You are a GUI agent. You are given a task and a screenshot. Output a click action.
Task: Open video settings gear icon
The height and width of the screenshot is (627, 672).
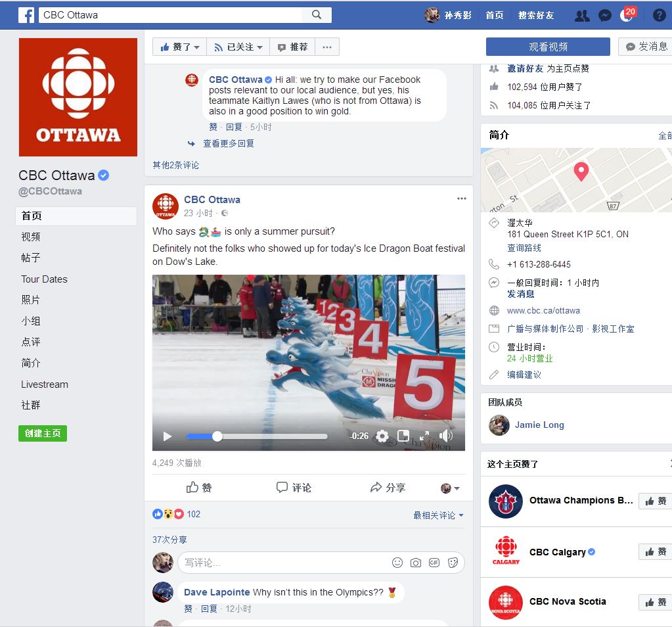point(382,436)
